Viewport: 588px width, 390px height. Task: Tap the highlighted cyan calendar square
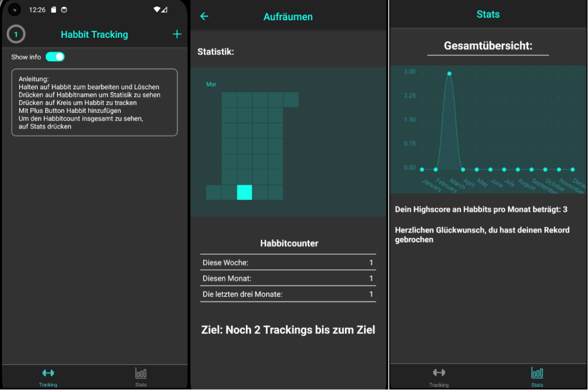click(x=244, y=193)
